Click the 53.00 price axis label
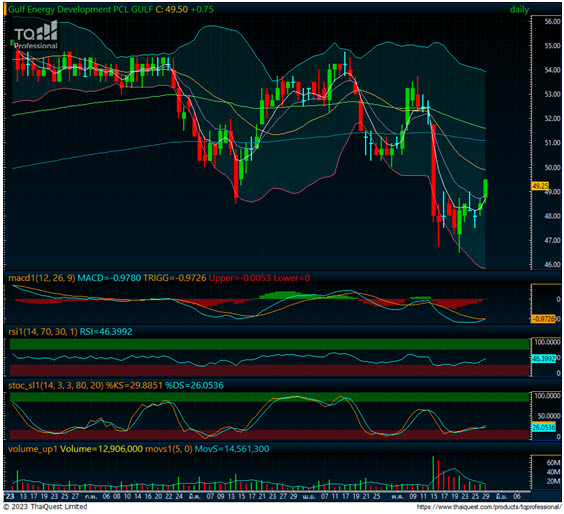 click(552, 94)
